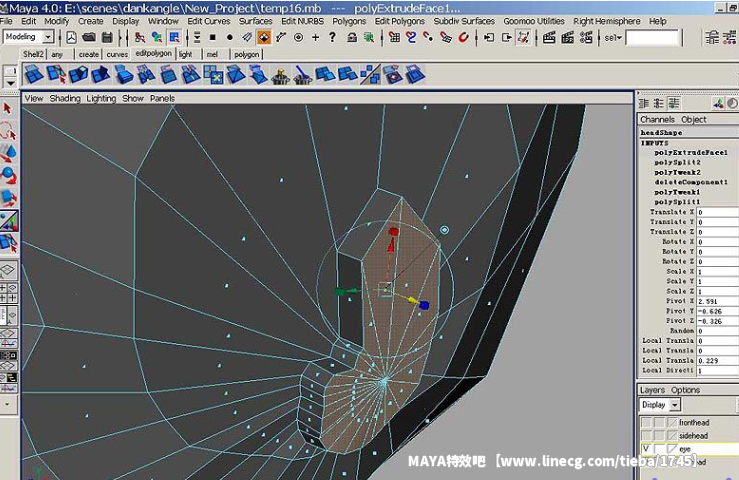Switch to the polygon shelf tab
This screenshot has height=480, width=739.
(x=246, y=54)
